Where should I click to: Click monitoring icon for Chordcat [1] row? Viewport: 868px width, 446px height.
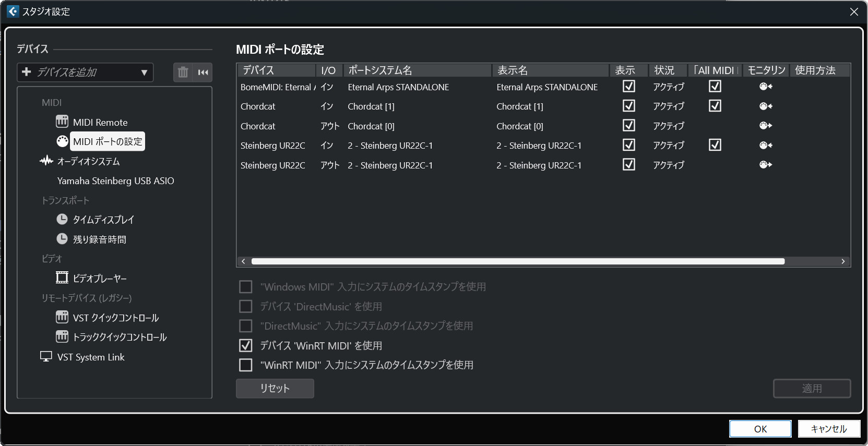[x=766, y=106]
